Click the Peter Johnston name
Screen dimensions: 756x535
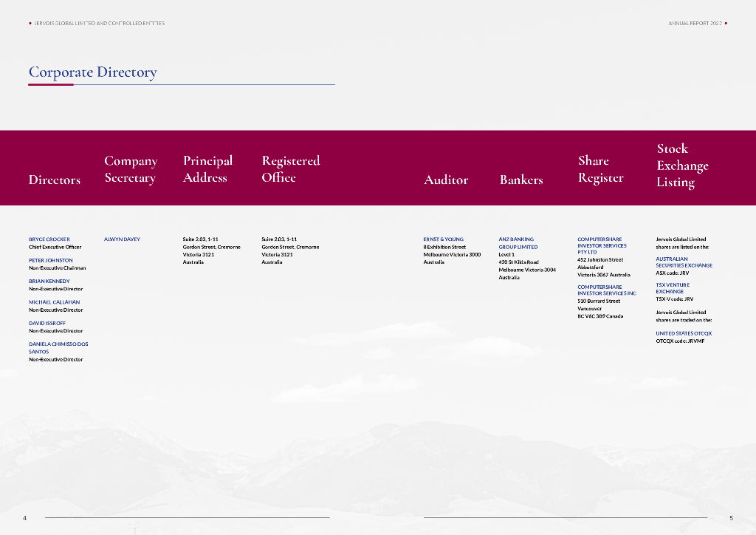51,260
